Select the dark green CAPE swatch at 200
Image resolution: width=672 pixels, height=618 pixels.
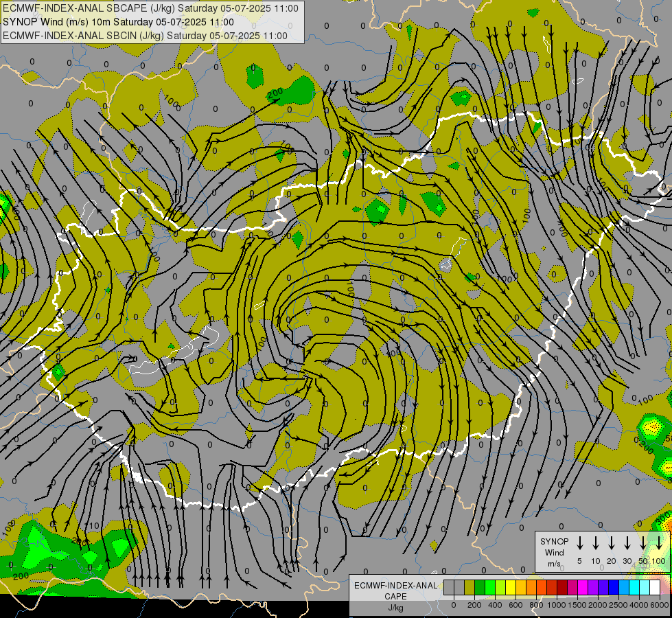[480, 588]
